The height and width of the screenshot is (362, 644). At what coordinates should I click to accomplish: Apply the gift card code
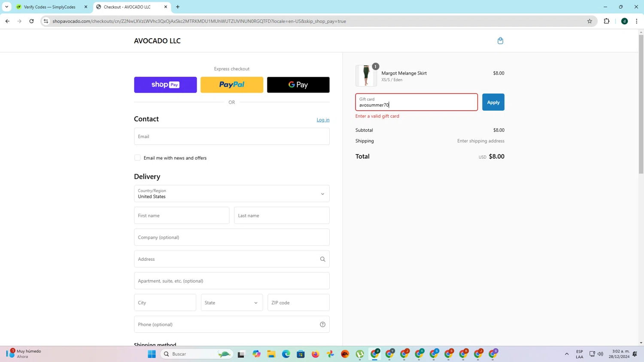pyautogui.click(x=493, y=102)
